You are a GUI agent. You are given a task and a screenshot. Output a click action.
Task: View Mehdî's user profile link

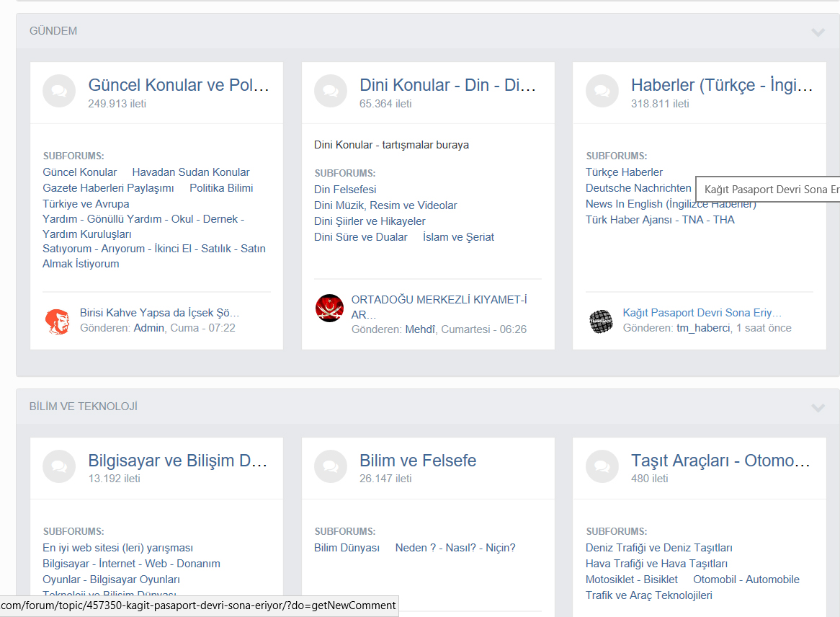tap(421, 329)
